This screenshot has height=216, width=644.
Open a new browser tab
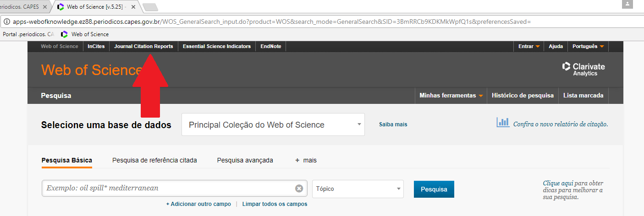[150, 7]
